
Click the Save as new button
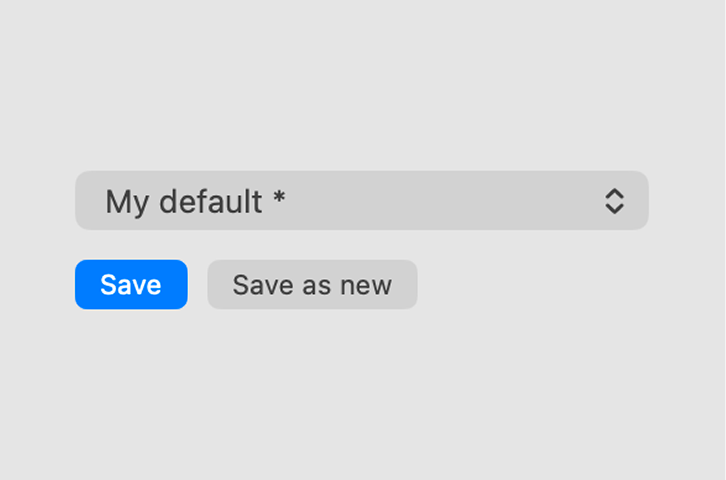pyautogui.click(x=312, y=285)
